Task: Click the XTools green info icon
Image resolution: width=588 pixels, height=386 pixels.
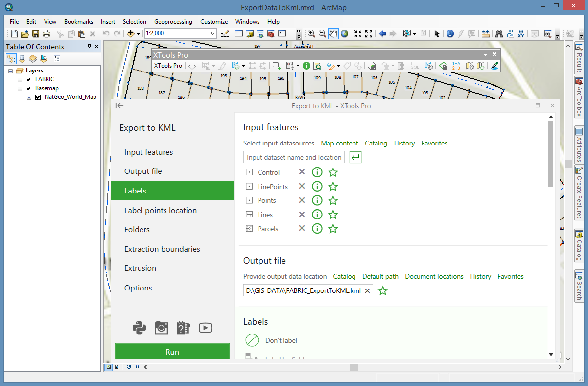Action: (x=306, y=65)
